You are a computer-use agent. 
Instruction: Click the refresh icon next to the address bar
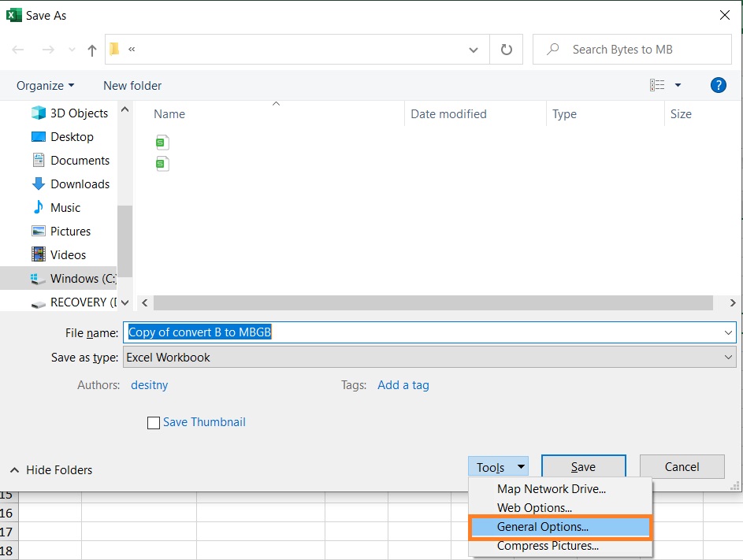tap(506, 48)
